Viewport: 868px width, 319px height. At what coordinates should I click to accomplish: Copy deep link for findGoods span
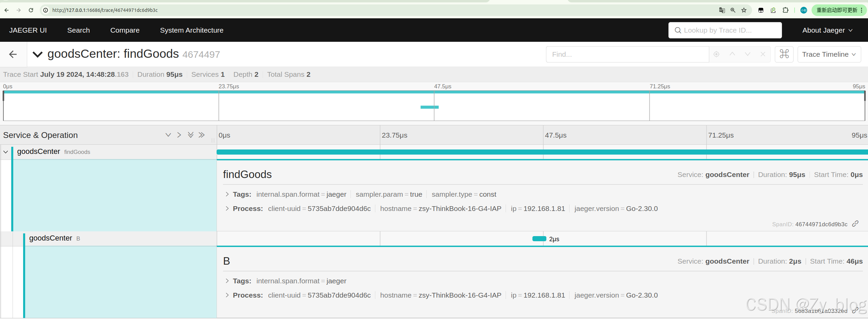pos(855,224)
